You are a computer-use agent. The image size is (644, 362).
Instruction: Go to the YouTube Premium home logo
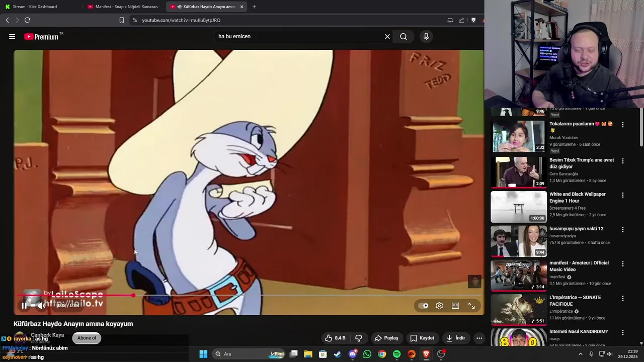(41, 37)
